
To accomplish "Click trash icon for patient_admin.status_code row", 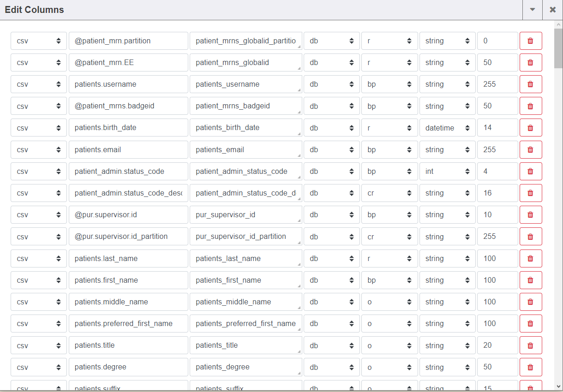I will click(x=530, y=171).
